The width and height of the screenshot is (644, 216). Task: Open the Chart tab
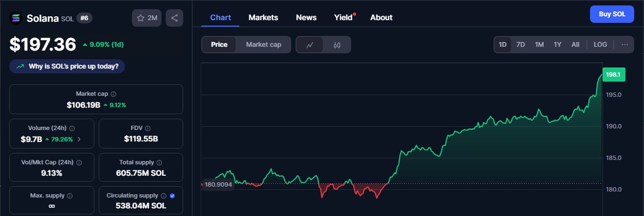pos(220,17)
